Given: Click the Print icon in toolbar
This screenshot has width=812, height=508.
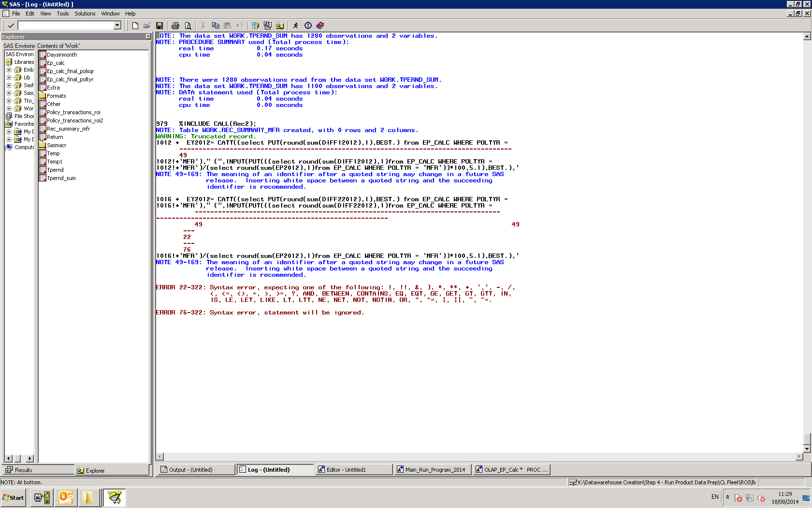Looking at the screenshot, I should pyautogui.click(x=175, y=26).
